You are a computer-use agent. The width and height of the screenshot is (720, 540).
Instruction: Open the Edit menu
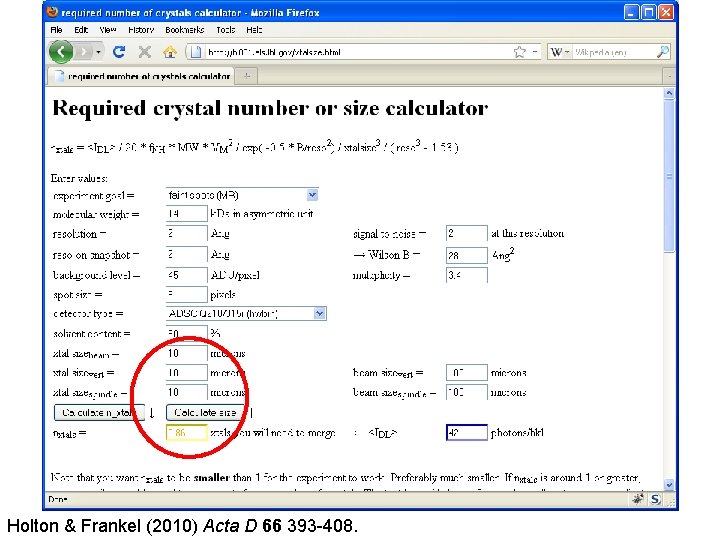(x=81, y=30)
